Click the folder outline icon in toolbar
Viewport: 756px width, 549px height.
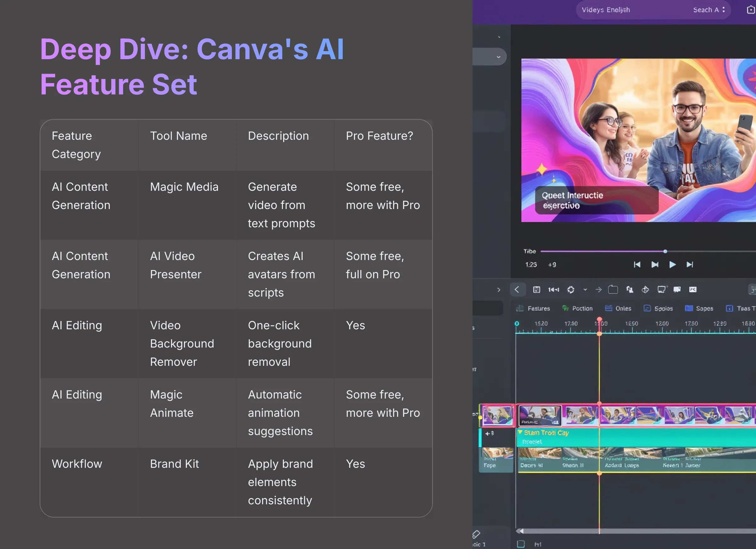(x=613, y=290)
